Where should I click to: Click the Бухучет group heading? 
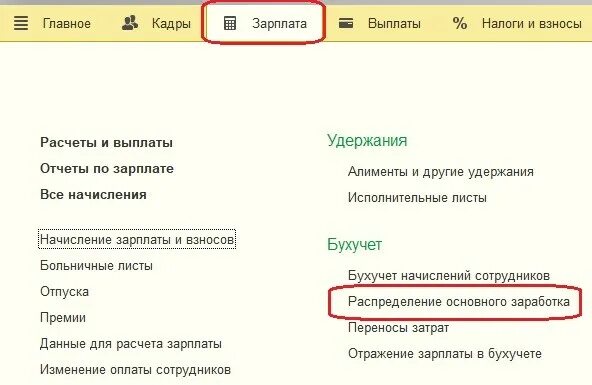(x=355, y=245)
